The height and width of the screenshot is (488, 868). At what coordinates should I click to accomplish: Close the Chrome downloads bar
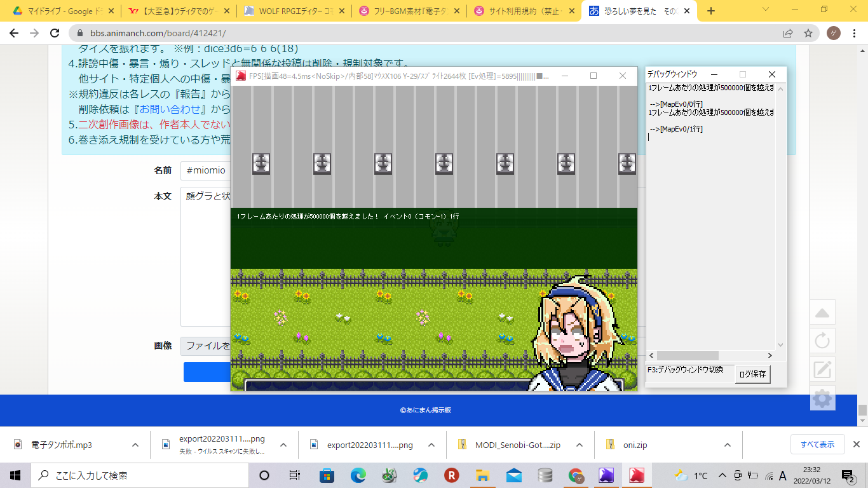coord(857,444)
